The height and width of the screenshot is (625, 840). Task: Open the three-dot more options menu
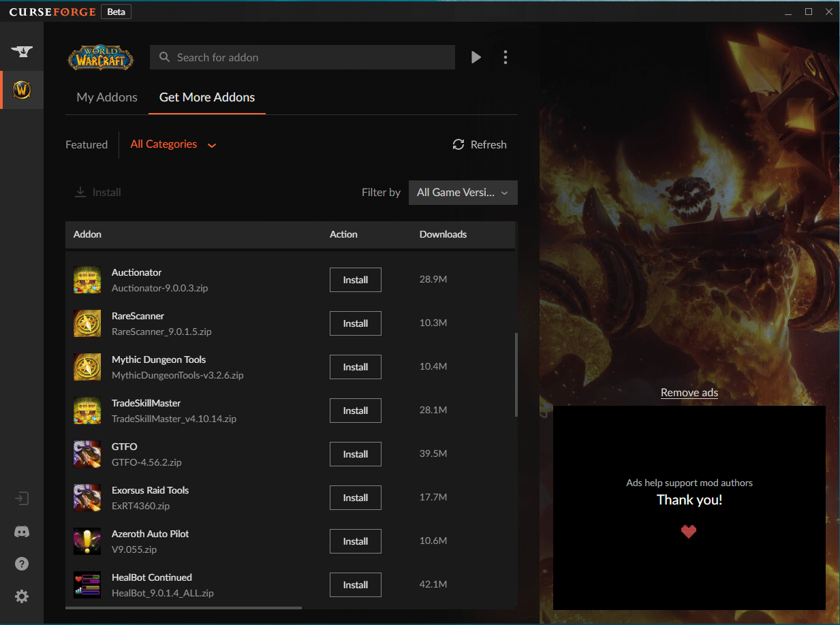505,57
